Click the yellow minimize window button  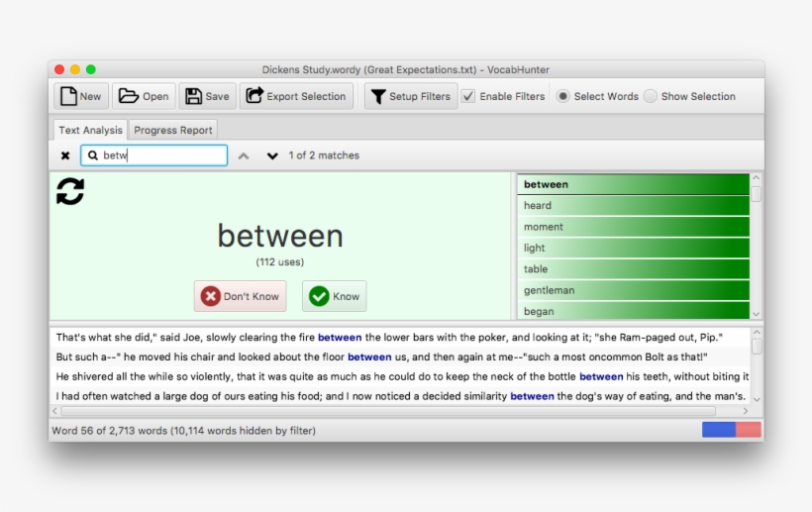click(x=75, y=69)
